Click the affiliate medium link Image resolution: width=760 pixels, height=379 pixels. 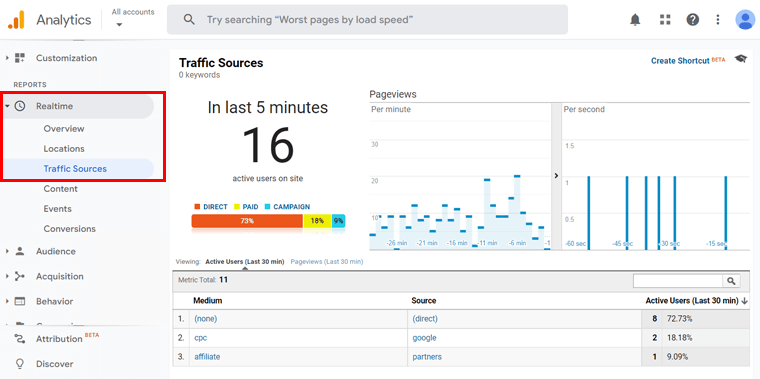(207, 357)
